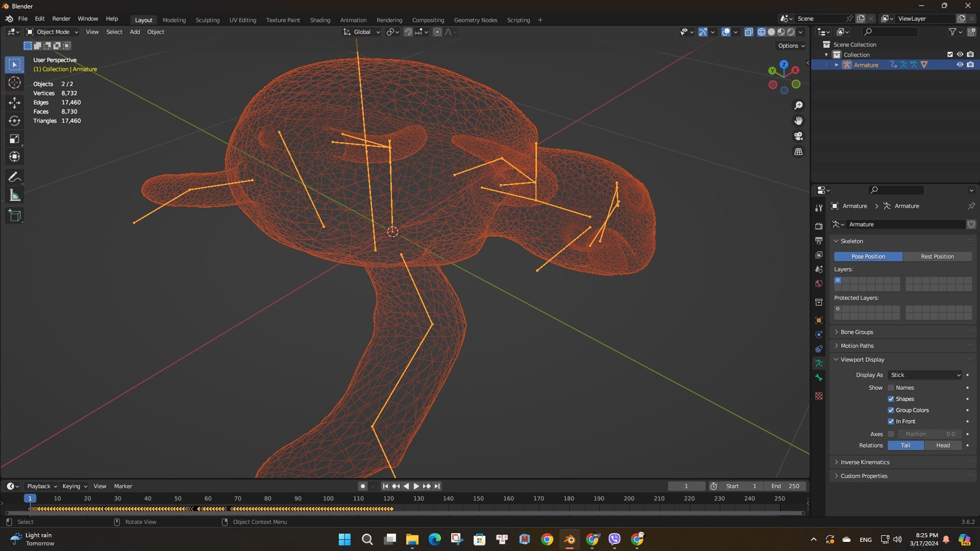
Task: Pick the Add Cube tool
Action: (x=14, y=215)
